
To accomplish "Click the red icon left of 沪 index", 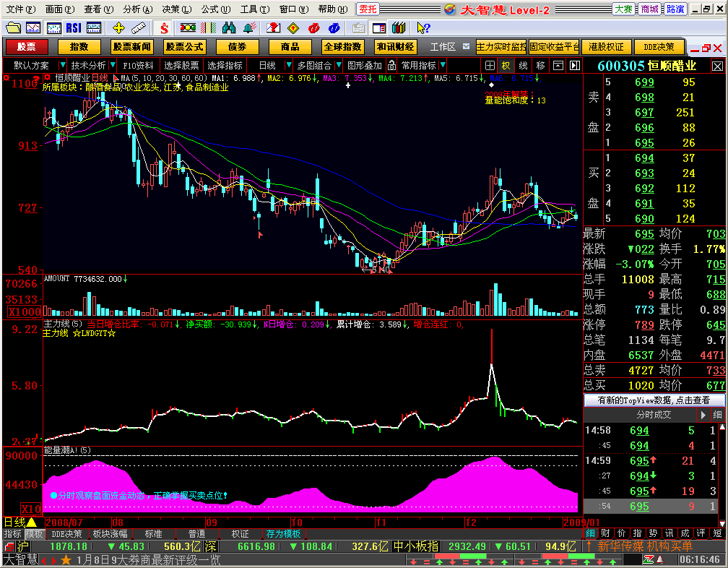I will (x=9, y=546).
